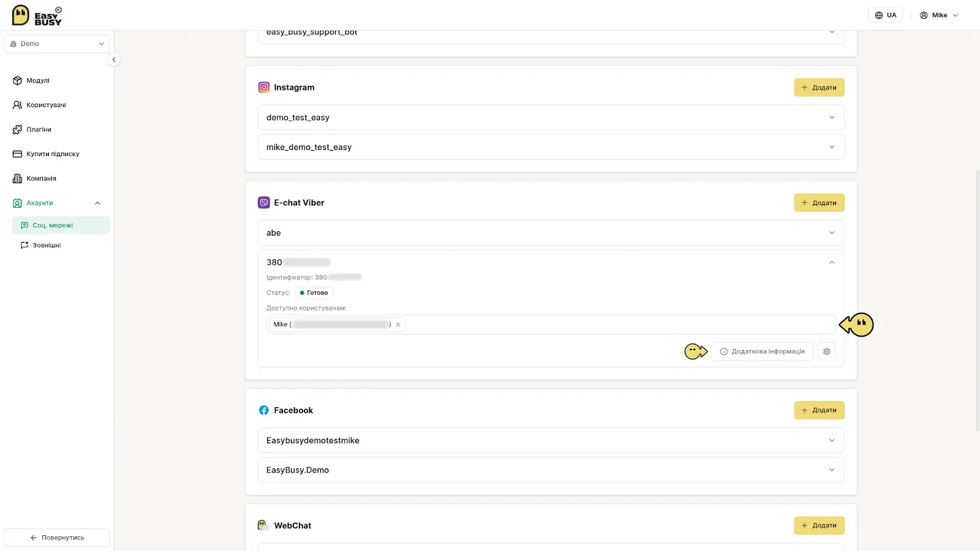Add a new WebChat account
The height and width of the screenshot is (551, 980).
819,525
